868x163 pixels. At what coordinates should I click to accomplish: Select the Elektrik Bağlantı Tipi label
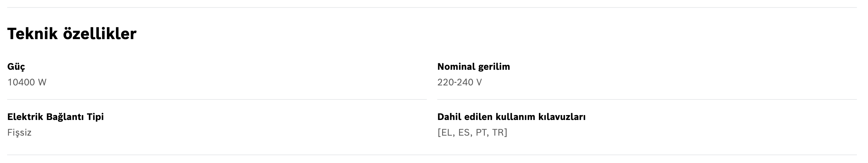(x=56, y=117)
